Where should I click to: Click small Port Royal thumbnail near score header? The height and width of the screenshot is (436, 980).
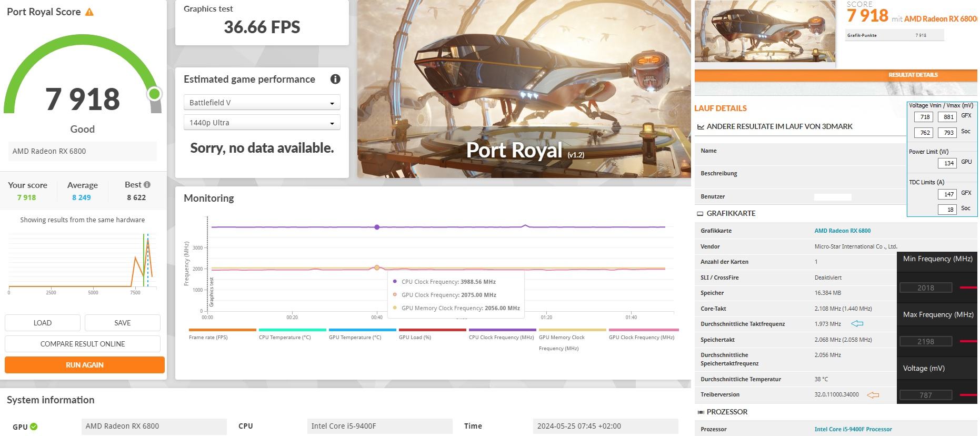765,32
